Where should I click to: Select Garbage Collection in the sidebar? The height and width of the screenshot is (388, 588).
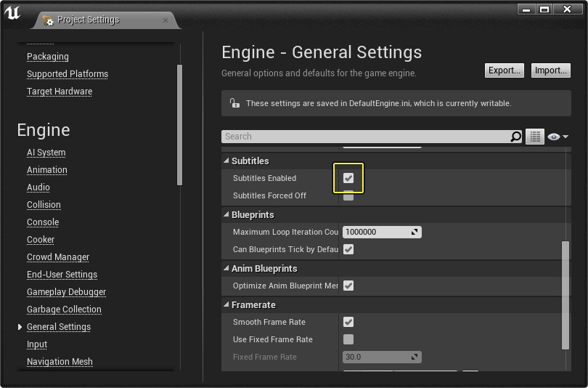point(64,310)
